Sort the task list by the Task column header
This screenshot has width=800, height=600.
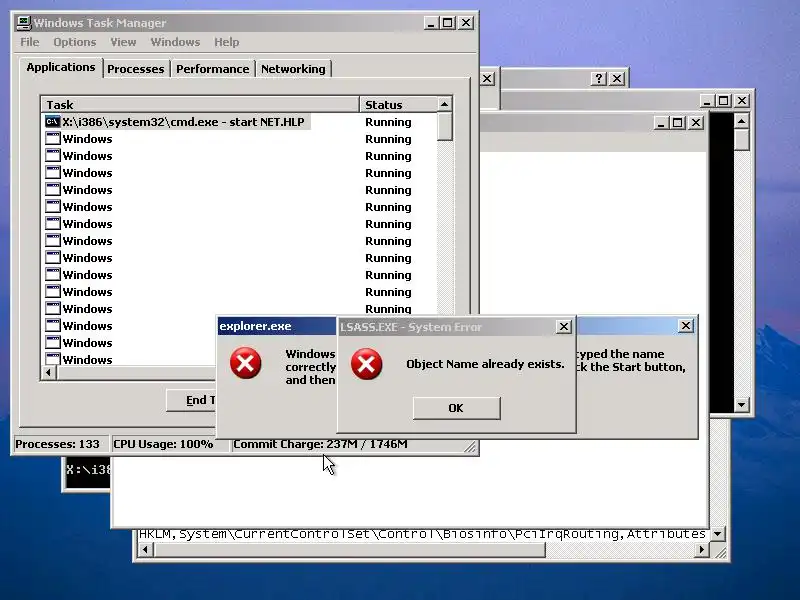pos(200,105)
